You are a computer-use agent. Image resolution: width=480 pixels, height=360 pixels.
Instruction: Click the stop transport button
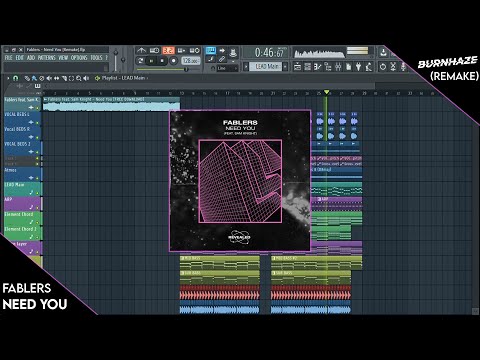(162, 61)
